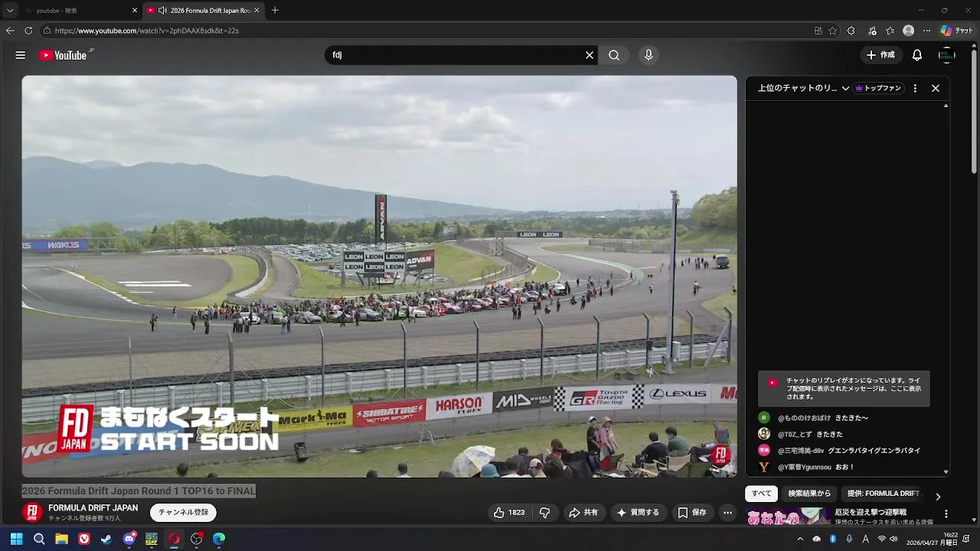Go to YouTube home via the logo
This screenshot has width=980, height=551.
pyautogui.click(x=64, y=55)
